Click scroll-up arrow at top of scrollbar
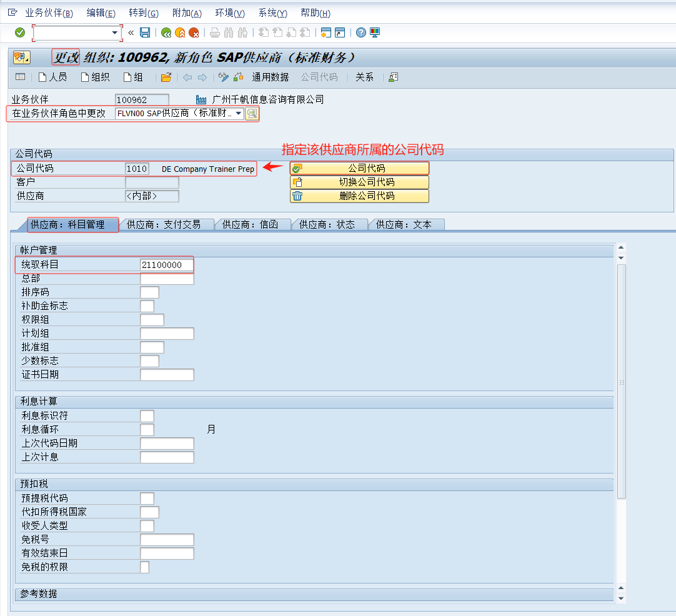The image size is (676, 616). point(621,247)
